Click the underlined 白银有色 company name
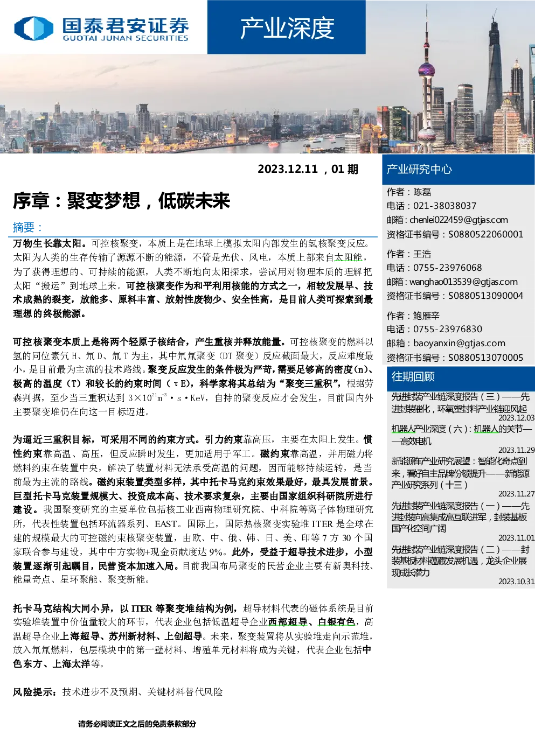 click(x=336, y=622)
